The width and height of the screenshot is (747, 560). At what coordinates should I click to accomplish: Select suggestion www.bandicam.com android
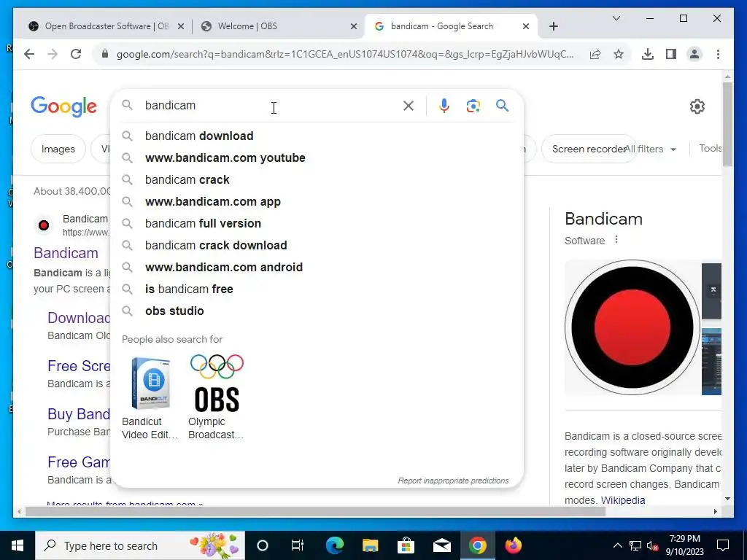317,268
